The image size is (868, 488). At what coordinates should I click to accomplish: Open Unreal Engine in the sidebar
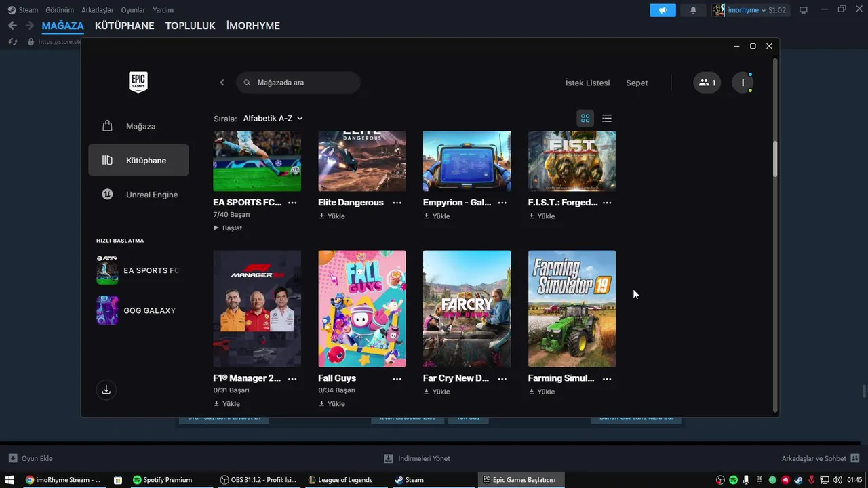[x=138, y=195]
